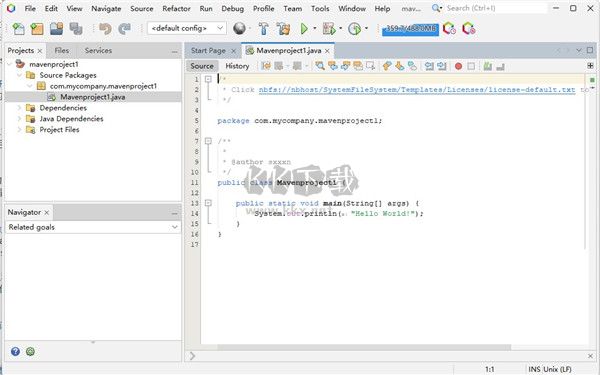Open the Refactor menu

[x=176, y=8]
